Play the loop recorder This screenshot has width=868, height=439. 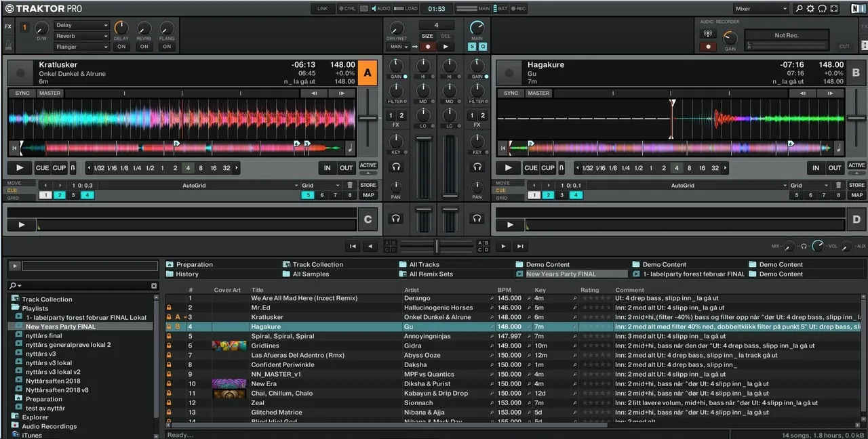(446, 47)
